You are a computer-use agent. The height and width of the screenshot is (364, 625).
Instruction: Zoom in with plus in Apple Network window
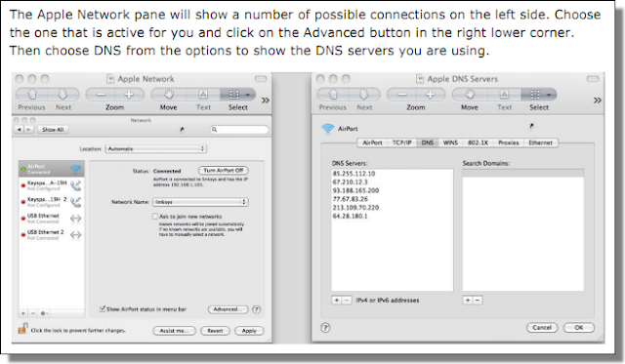pyautogui.click(x=129, y=95)
